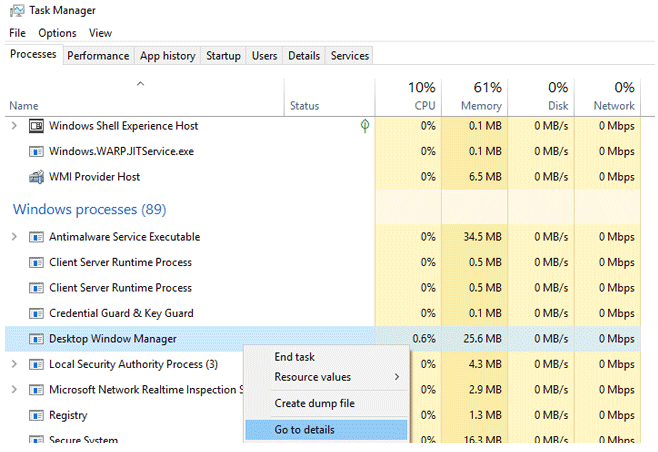Switch to the App history tab
Viewport: 658px width, 452px height.
(168, 56)
